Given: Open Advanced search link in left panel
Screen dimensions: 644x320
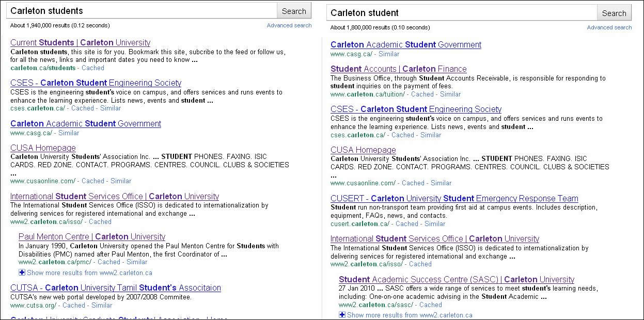Looking at the screenshot, I should [289, 25].
